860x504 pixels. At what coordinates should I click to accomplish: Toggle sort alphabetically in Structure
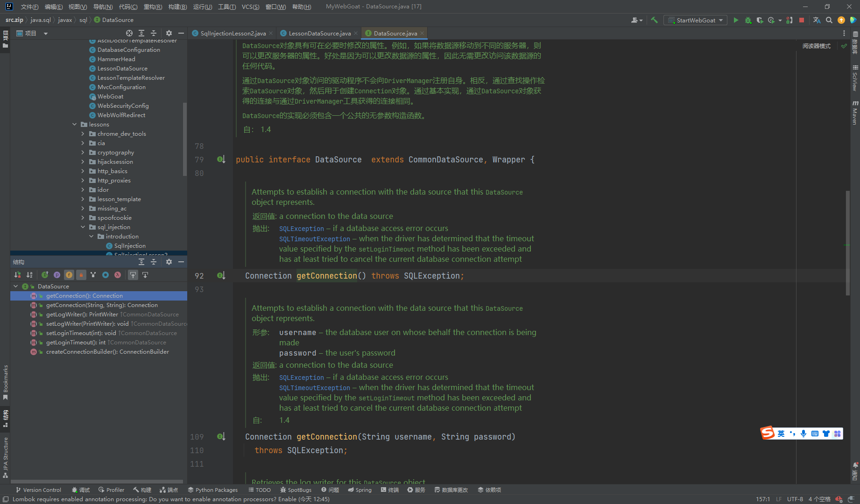coord(29,275)
